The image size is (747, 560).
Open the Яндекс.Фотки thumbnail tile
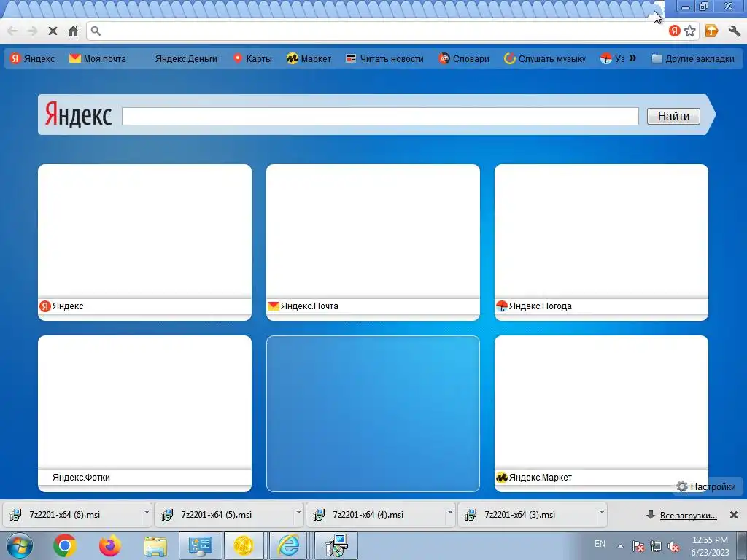click(x=145, y=413)
